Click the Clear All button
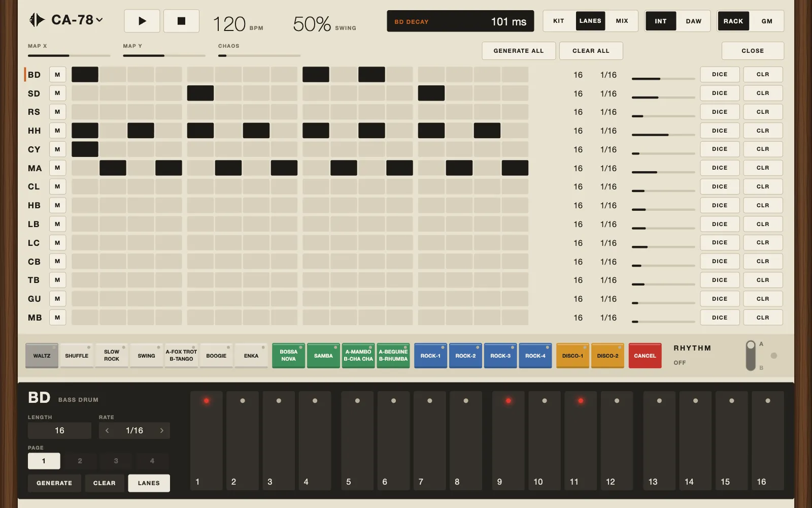Screen dimensions: 812x508 pyautogui.click(x=591, y=51)
